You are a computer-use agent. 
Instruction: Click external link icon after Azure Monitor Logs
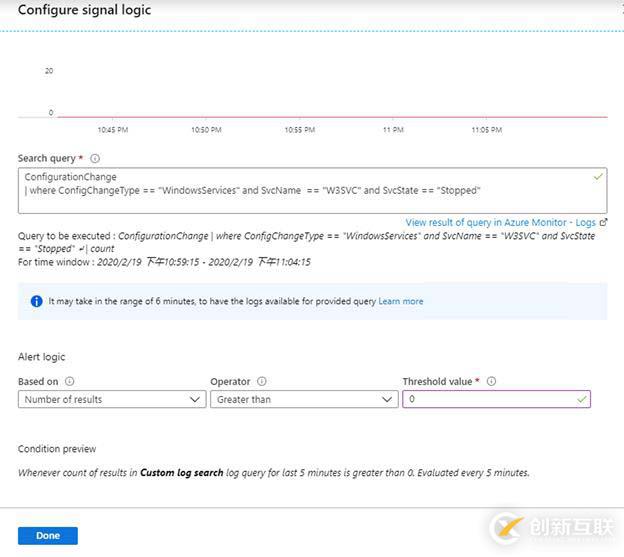pos(603,222)
